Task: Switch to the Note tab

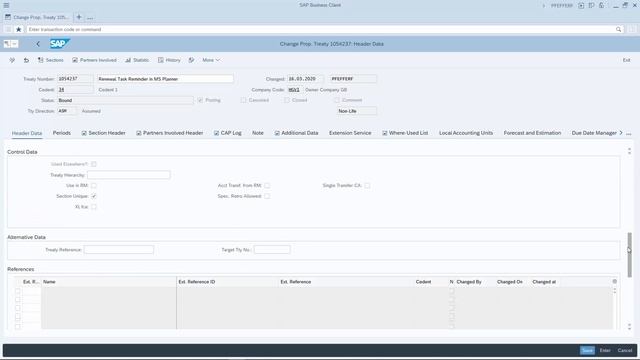Action: 258,133
